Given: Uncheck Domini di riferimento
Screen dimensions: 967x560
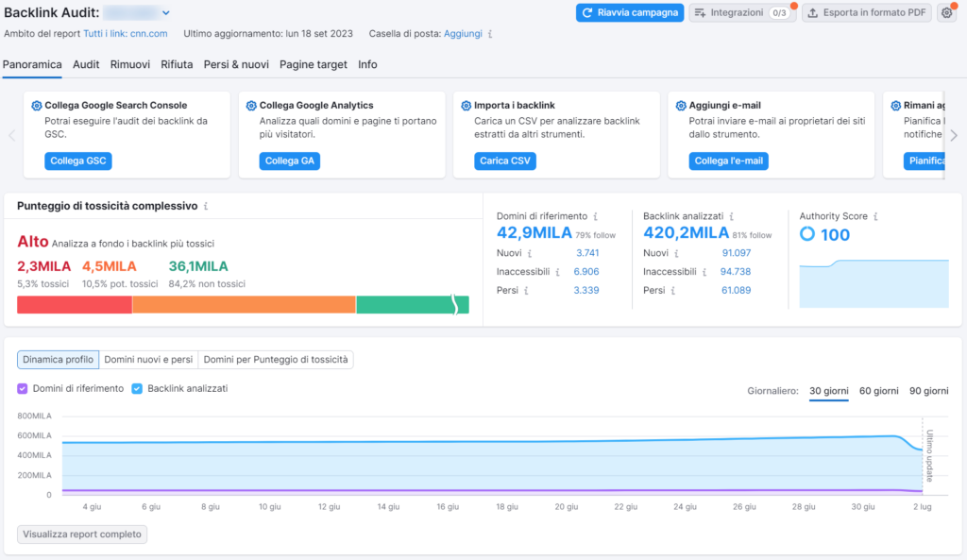Looking at the screenshot, I should tap(23, 388).
